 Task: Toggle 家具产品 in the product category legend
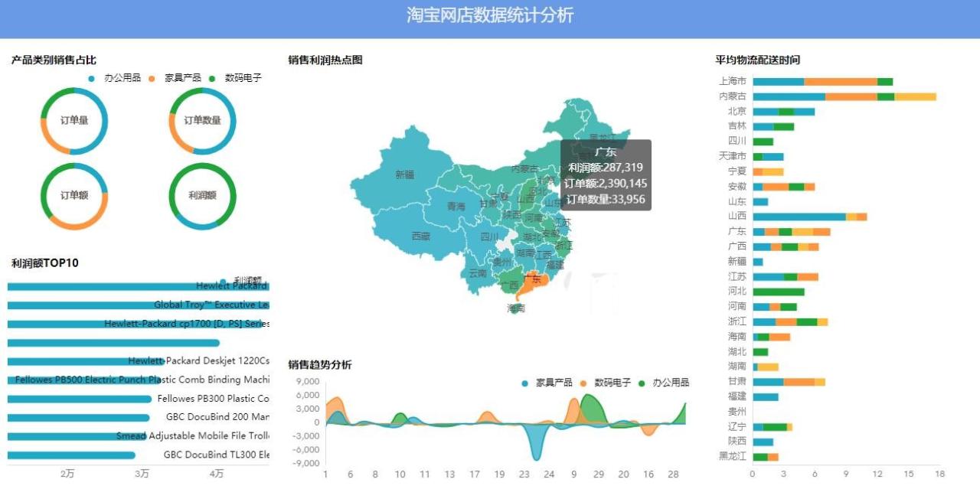175,78
